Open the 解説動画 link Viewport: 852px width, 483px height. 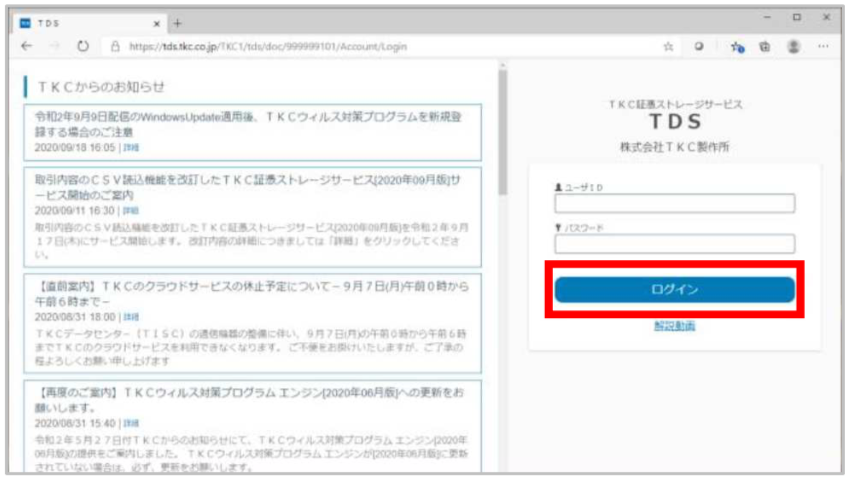click(674, 325)
